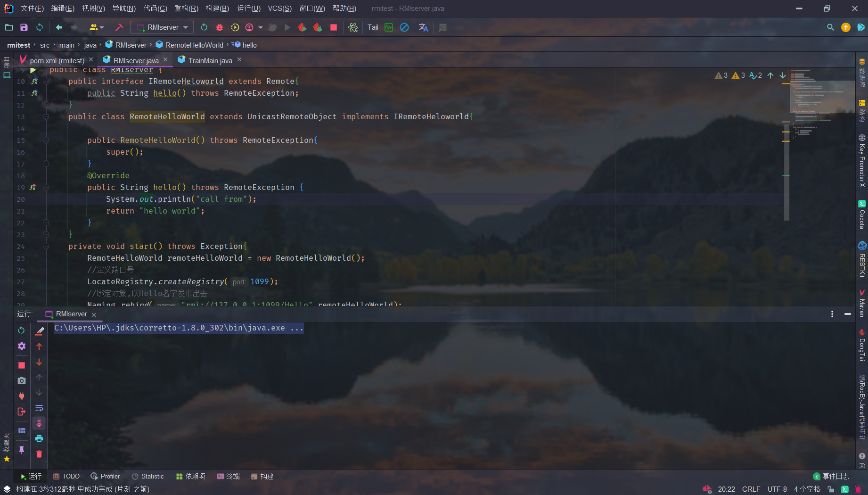868x495 pixels.
Task: Clear console with the red trash icon
Action: pyautogui.click(x=39, y=454)
